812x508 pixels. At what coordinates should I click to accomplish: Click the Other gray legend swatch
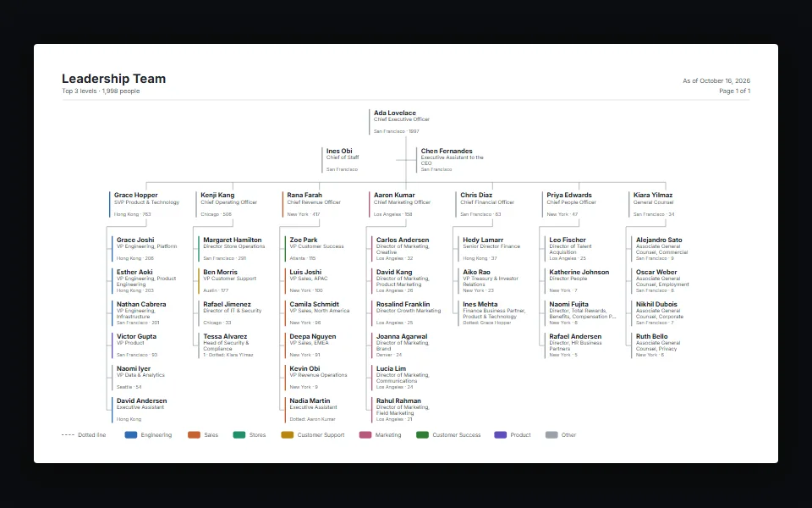[x=551, y=435]
